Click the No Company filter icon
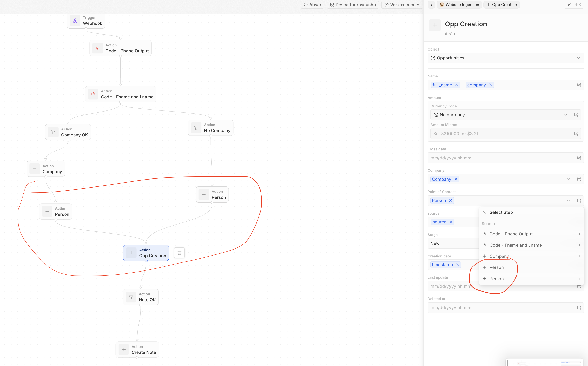 tap(196, 128)
